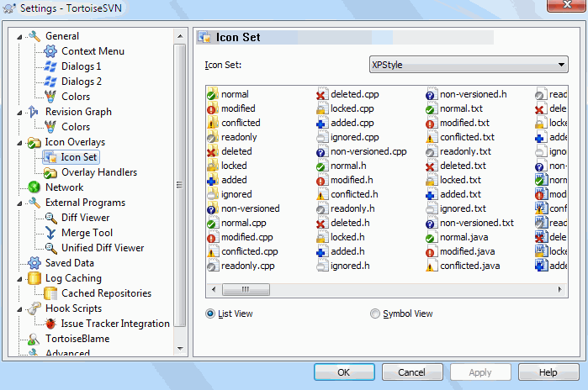Screen dimensions: 588x390
Task: Collapse the Log Caching tree node
Action: tap(19, 279)
